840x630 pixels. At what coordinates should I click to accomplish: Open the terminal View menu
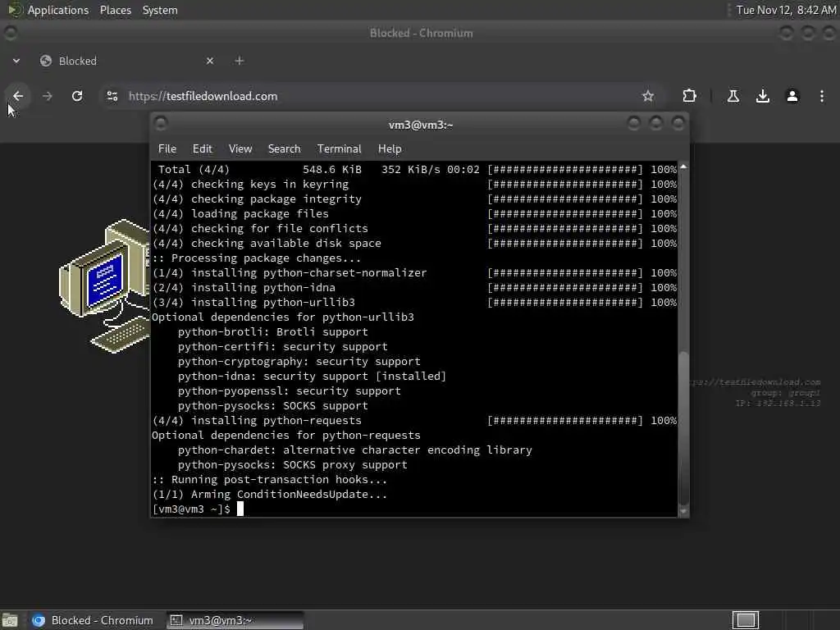(240, 149)
